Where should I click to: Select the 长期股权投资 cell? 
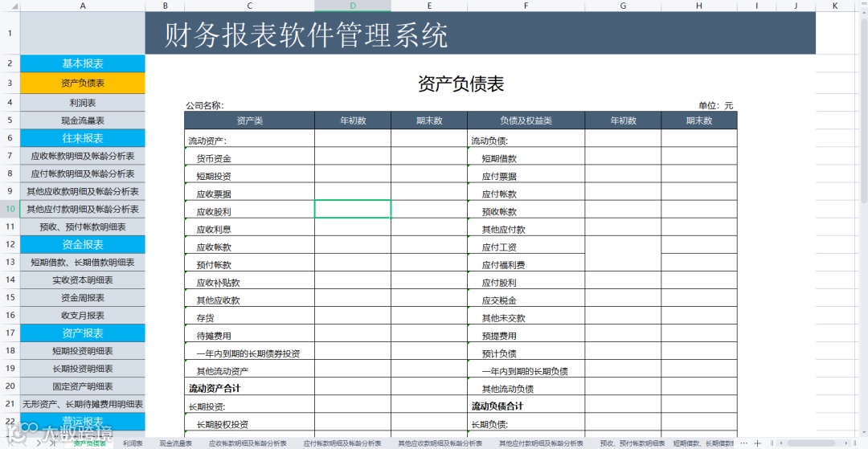[250, 422]
